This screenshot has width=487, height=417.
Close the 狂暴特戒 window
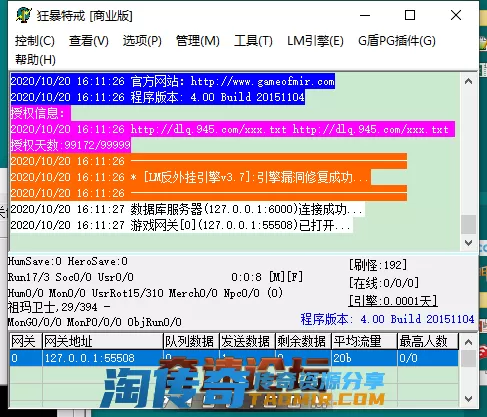456,15
